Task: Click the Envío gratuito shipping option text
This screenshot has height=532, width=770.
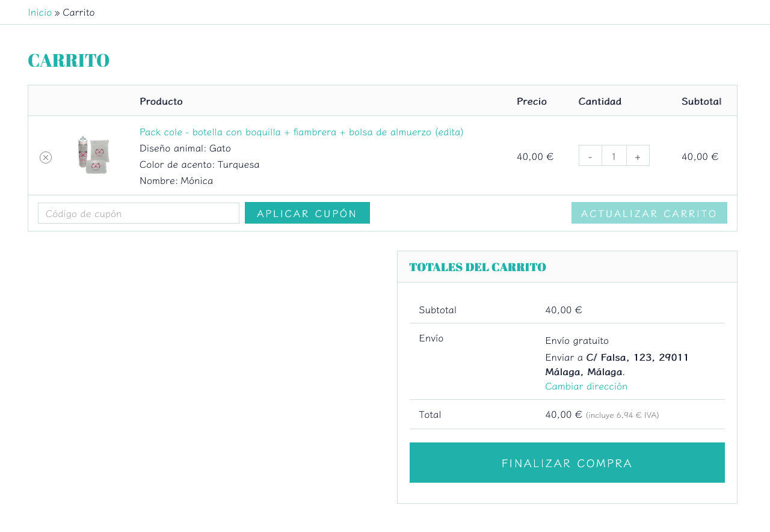Action: (577, 340)
